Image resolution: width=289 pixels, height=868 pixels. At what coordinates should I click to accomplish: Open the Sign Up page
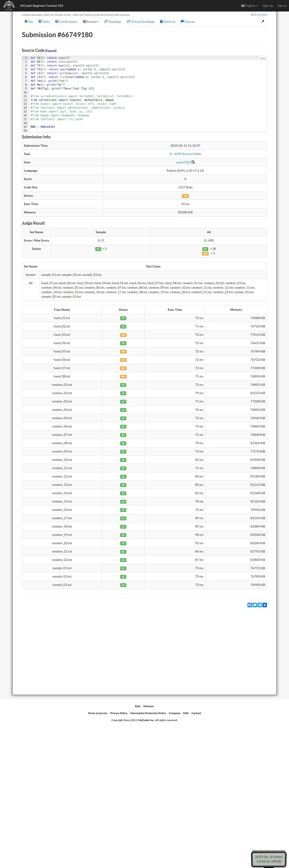click(x=267, y=6)
